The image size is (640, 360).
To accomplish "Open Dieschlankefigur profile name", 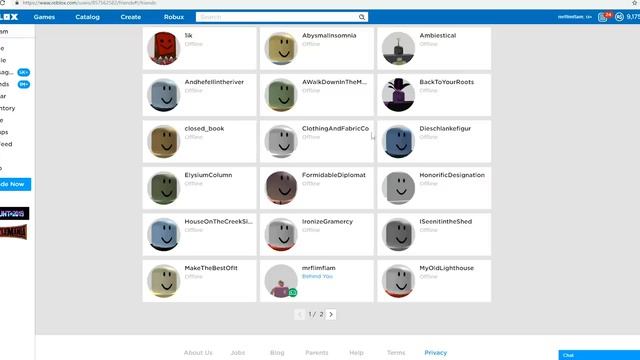I will pyautogui.click(x=445, y=129).
